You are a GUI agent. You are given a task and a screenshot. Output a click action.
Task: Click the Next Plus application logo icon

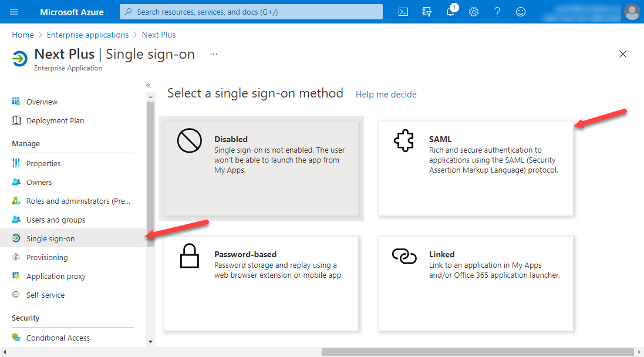click(x=19, y=59)
